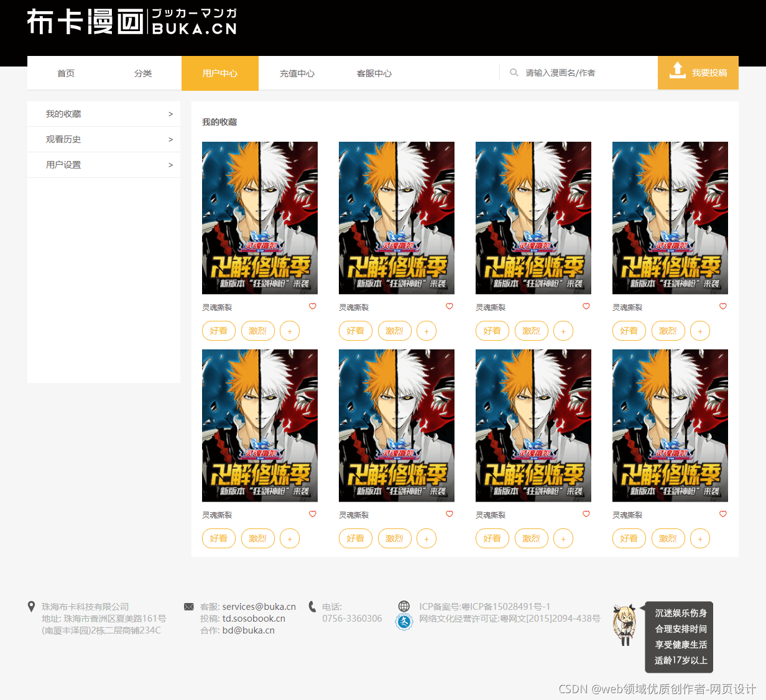Screen dimensions: 766x700
Task: Click plus tag icon on bottom row third card
Action: coord(563,538)
